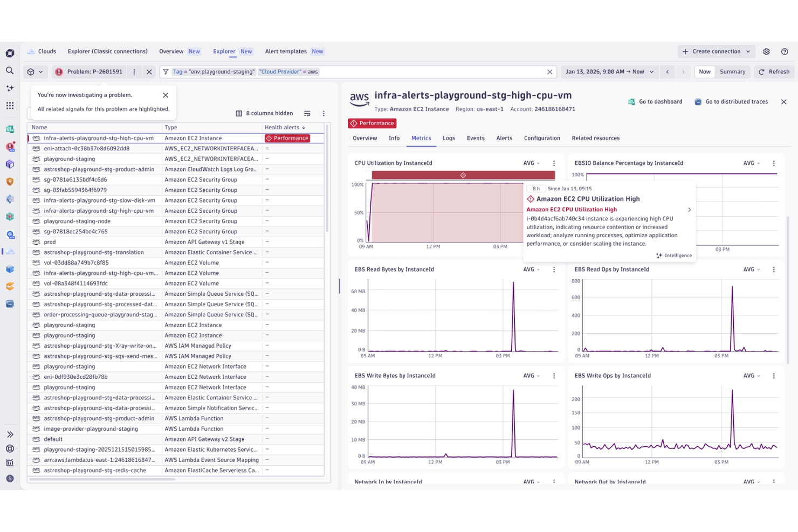
Task: Open the problem P-2601591 more options menu
Action: click(x=134, y=72)
